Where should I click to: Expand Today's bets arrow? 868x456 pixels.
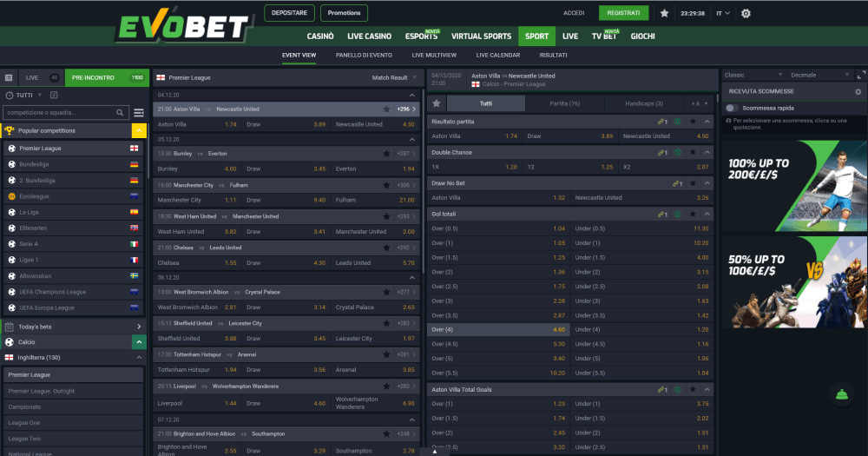pos(139,327)
